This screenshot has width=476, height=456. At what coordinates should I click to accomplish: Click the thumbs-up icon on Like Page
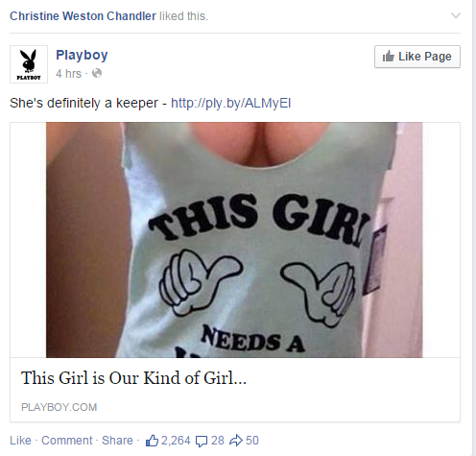[389, 57]
